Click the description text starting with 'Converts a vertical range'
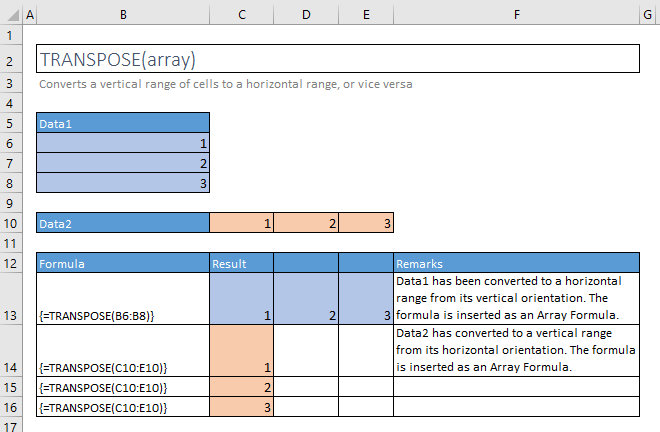Viewport: 660px width, 432px height. (226, 84)
